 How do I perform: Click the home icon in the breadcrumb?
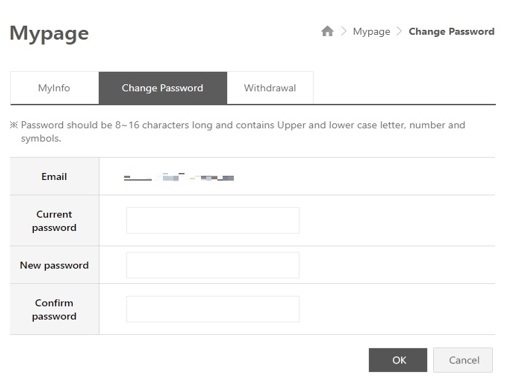tap(327, 31)
